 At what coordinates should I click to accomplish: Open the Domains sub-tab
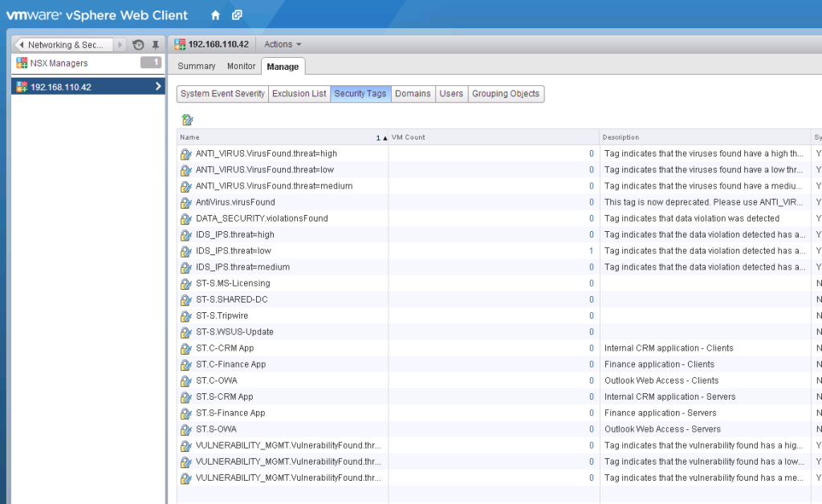point(413,94)
